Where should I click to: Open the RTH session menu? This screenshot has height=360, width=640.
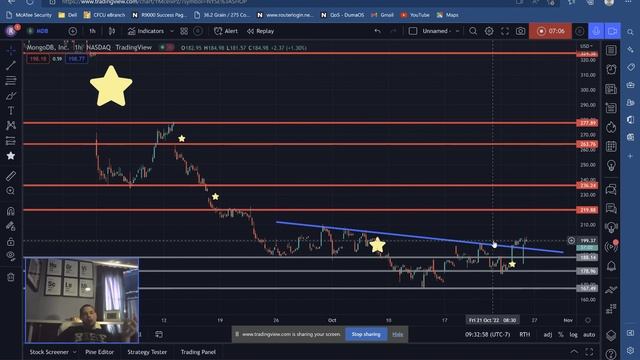tap(524, 334)
